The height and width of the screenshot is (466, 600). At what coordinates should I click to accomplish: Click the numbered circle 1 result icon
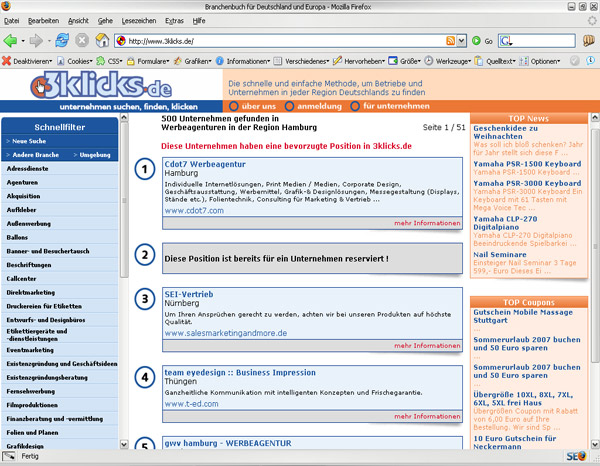tap(145, 171)
